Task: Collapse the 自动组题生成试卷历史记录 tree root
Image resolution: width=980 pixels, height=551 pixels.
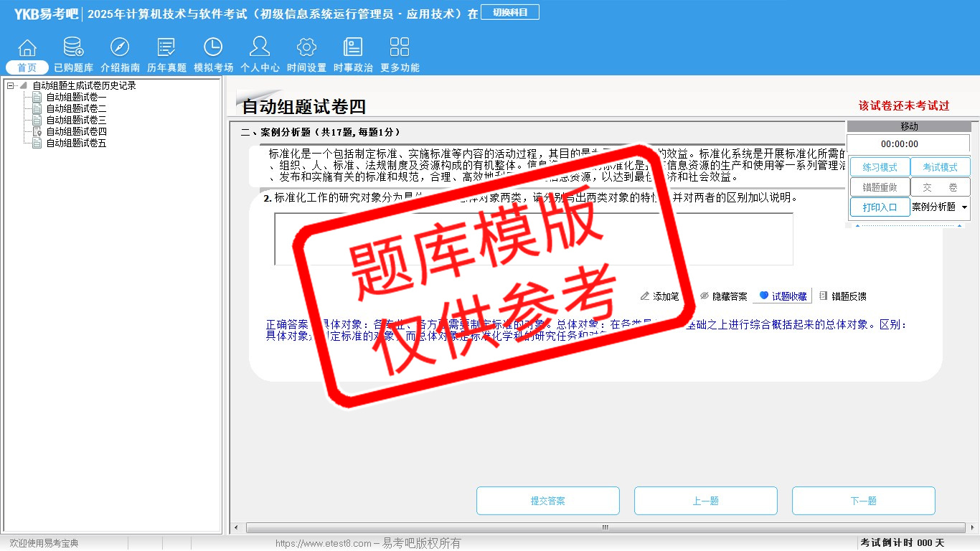Action: pyautogui.click(x=11, y=86)
